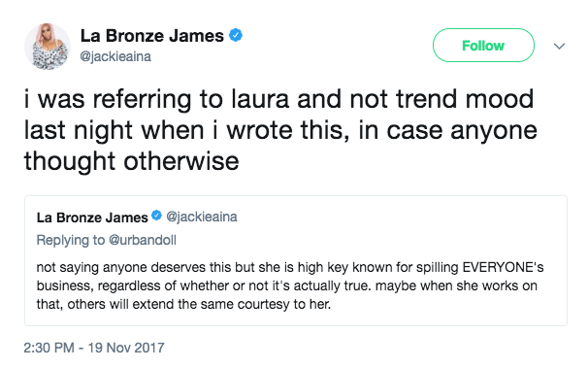This screenshot has height=369, width=588.
Task: Click the 2:30 PM - 19 Nov 2017 timestamp
Action: coord(94,348)
